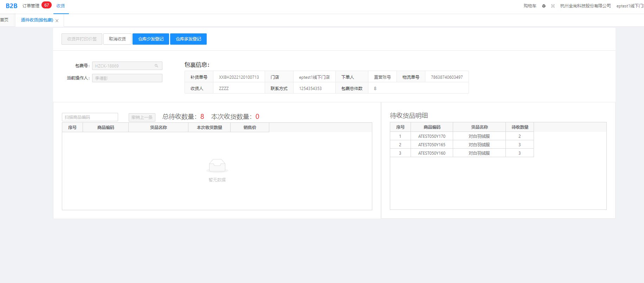Click the fullscreen toggle icon in header
Image resolution: width=644 pixels, height=283 pixels.
point(553,6)
